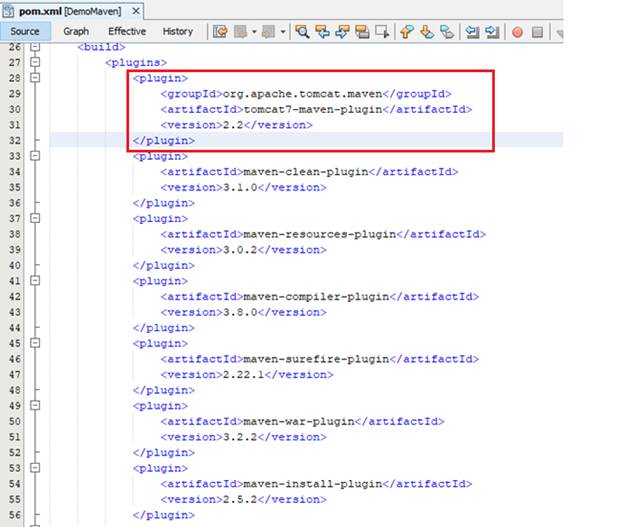Click line number 42 in the gutter

pyautogui.click(x=15, y=297)
